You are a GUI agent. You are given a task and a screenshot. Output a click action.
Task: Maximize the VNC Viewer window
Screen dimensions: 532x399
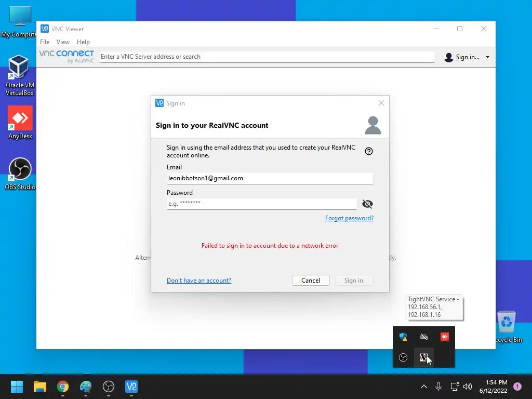(460, 29)
